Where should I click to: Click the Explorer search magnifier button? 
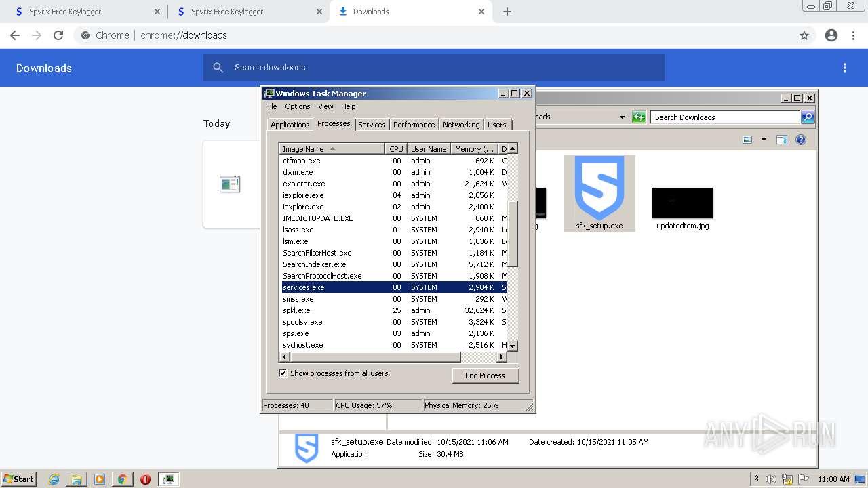(x=807, y=117)
